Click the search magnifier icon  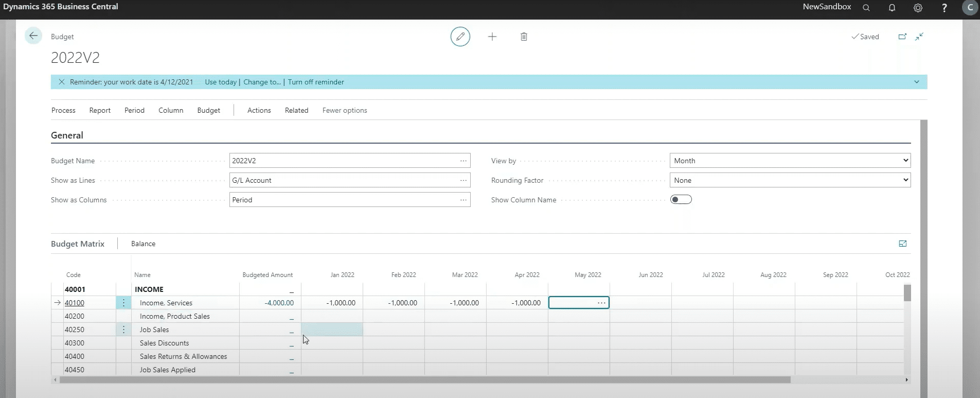pos(866,8)
